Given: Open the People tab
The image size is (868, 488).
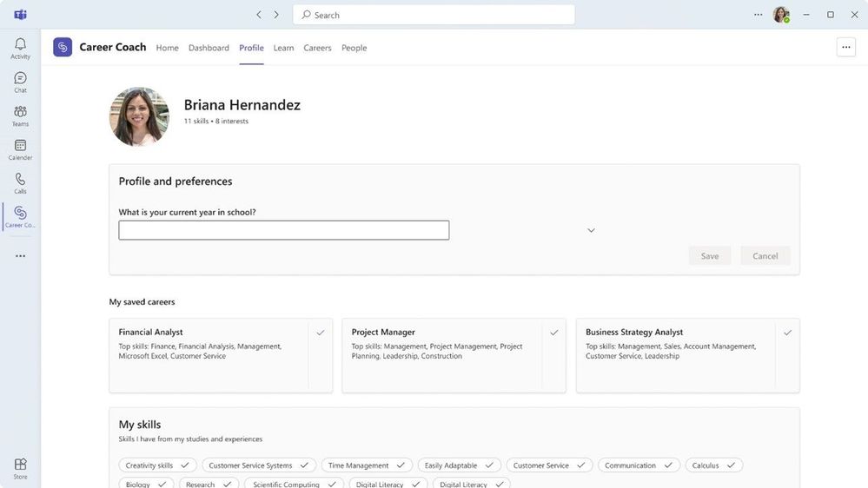Looking at the screenshot, I should [x=354, y=48].
